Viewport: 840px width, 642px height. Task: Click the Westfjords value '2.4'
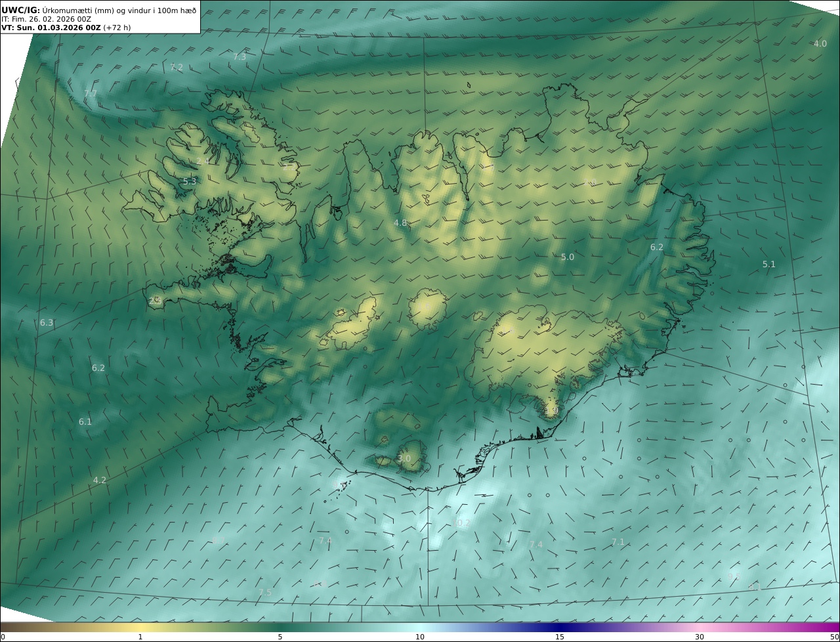203,161
